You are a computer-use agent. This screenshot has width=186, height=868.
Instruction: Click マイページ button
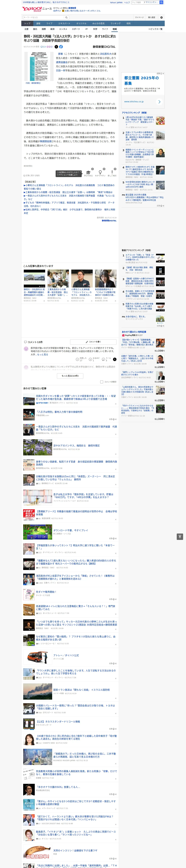point(139,17)
